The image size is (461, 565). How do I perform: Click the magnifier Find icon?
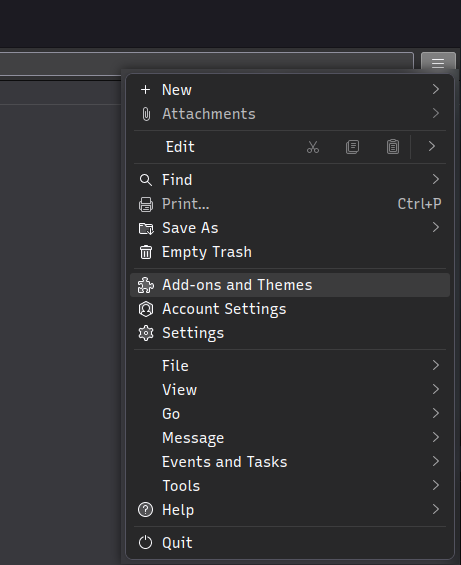pyautogui.click(x=146, y=180)
